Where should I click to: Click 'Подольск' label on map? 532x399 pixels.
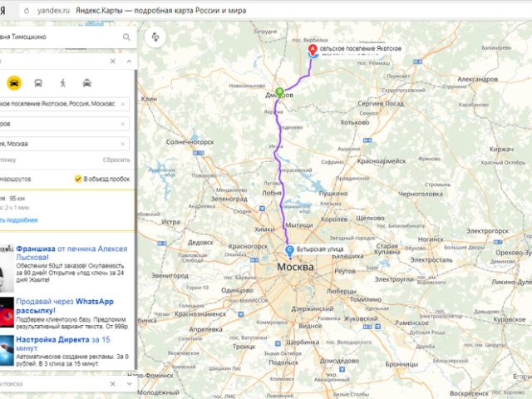pos(283,362)
